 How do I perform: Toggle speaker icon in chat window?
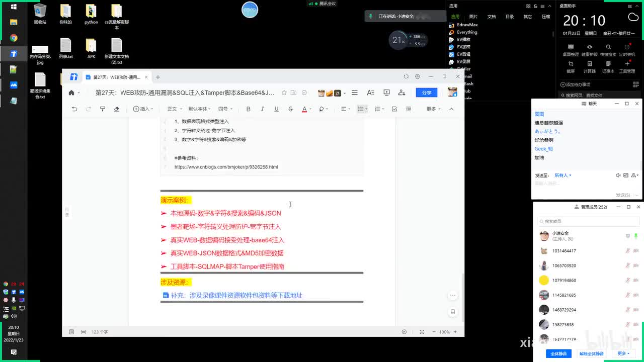point(618,175)
